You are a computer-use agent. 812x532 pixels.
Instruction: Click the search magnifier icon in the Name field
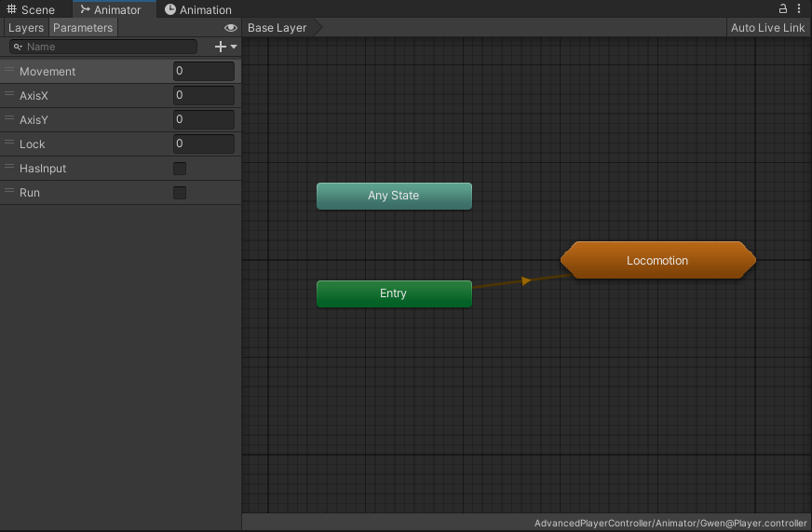coord(18,47)
